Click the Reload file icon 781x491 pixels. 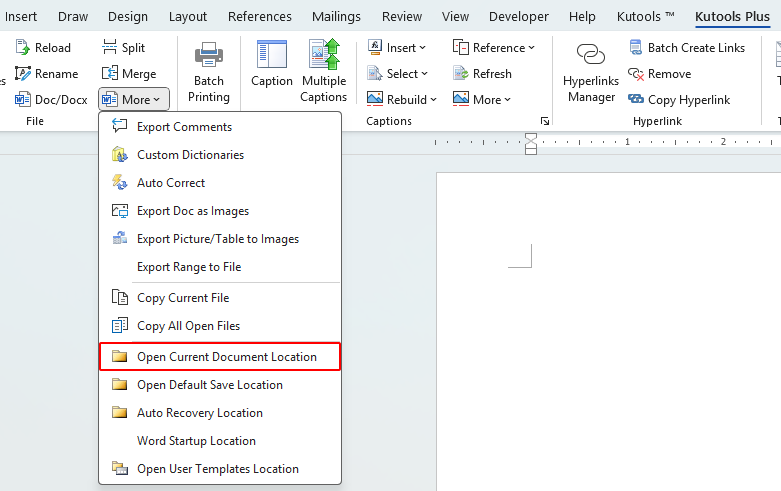[23, 48]
